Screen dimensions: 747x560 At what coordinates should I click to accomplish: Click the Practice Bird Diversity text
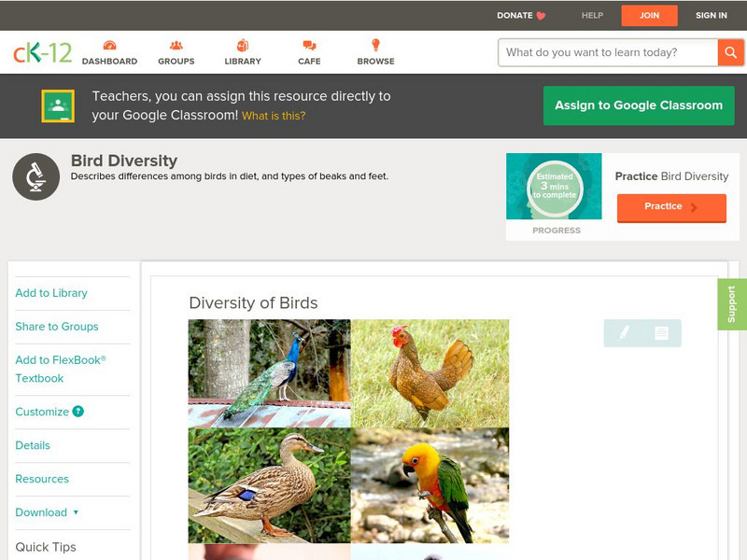point(671,176)
